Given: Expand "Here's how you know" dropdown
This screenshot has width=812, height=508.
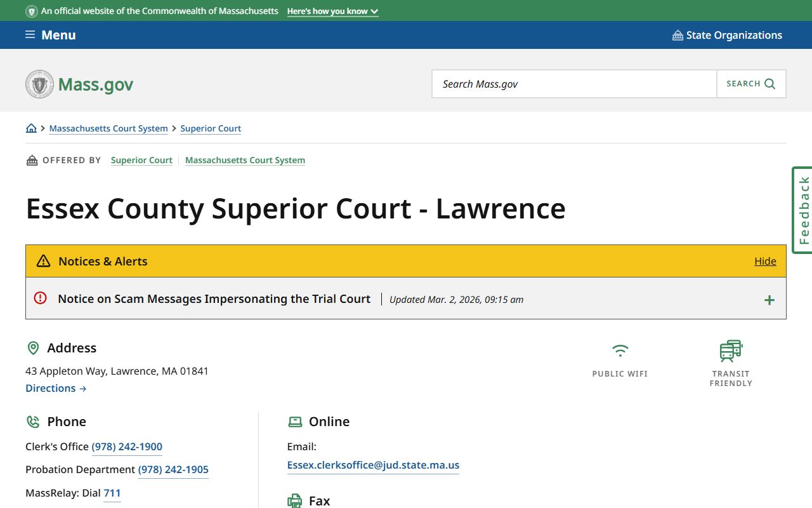Looking at the screenshot, I should click(x=332, y=11).
